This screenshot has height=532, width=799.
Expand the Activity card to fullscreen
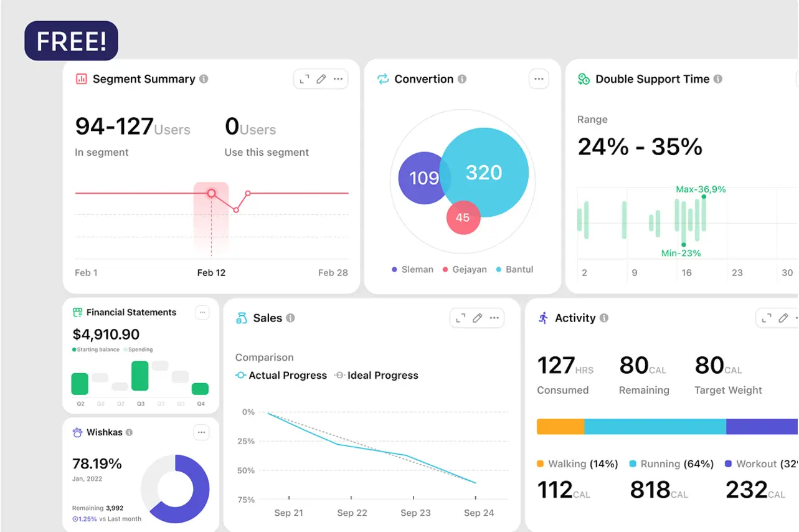click(x=767, y=318)
